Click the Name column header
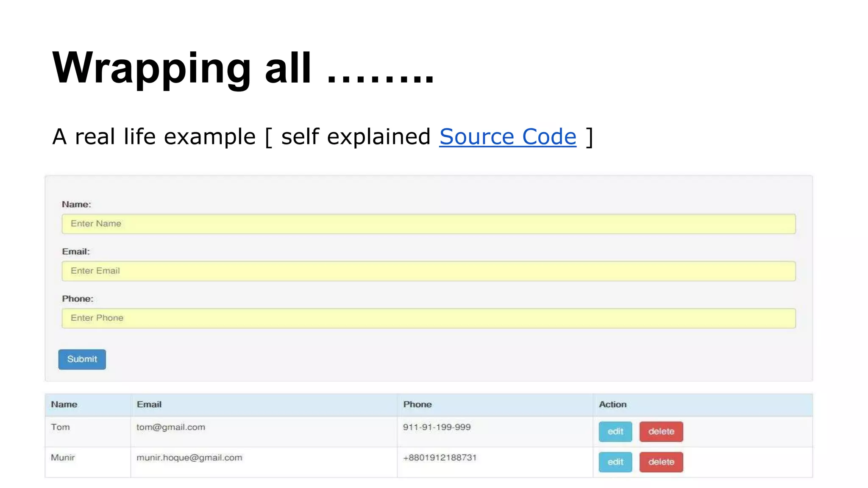 click(x=64, y=405)
